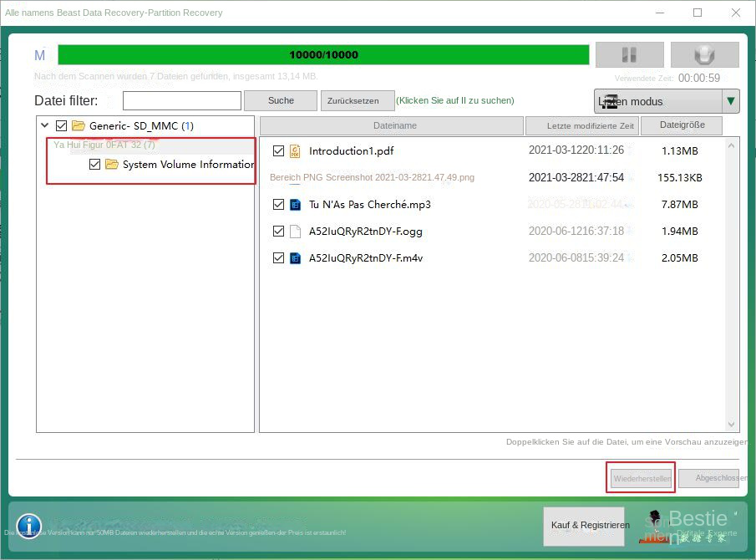Collapse the Generic- SD_MMC tree node
Image resolution: width=756 pixels, height=560 pixels.
[x=45, y=125]
